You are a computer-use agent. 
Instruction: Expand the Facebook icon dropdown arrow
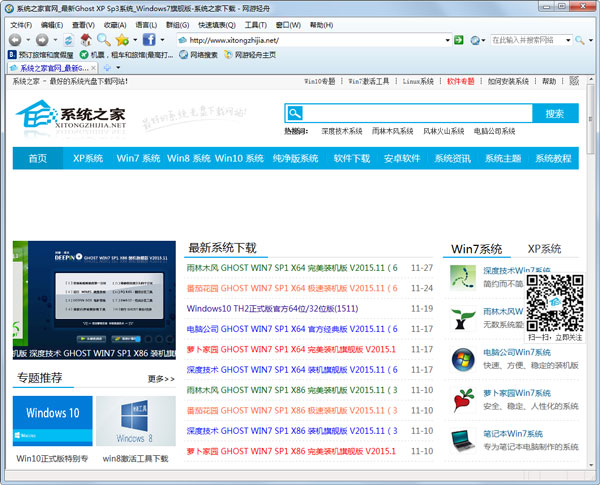162,40
